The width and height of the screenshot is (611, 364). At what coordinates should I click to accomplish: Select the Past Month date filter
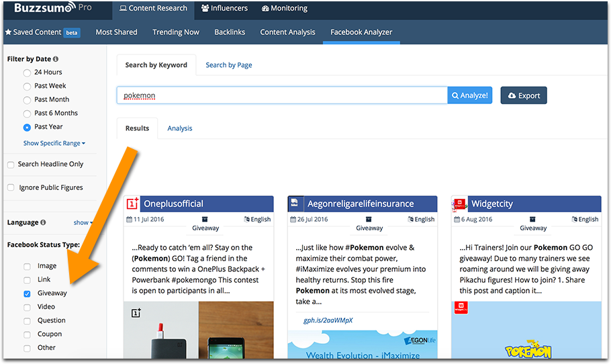coord(27,100)
